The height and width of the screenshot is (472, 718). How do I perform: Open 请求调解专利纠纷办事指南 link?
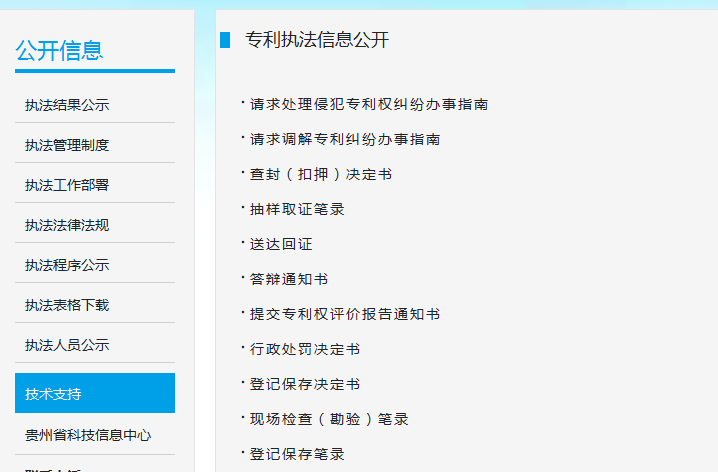(345, 139)
